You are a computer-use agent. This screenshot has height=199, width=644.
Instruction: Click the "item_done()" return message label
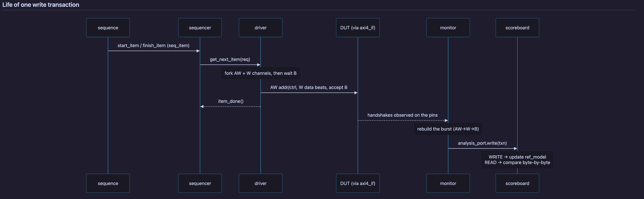tap(231, 101)
